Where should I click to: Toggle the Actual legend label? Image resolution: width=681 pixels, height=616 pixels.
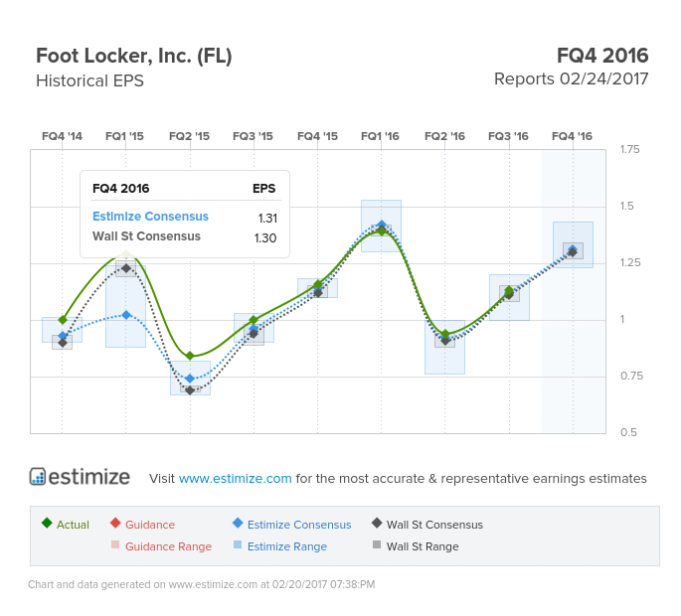point(73,525)
